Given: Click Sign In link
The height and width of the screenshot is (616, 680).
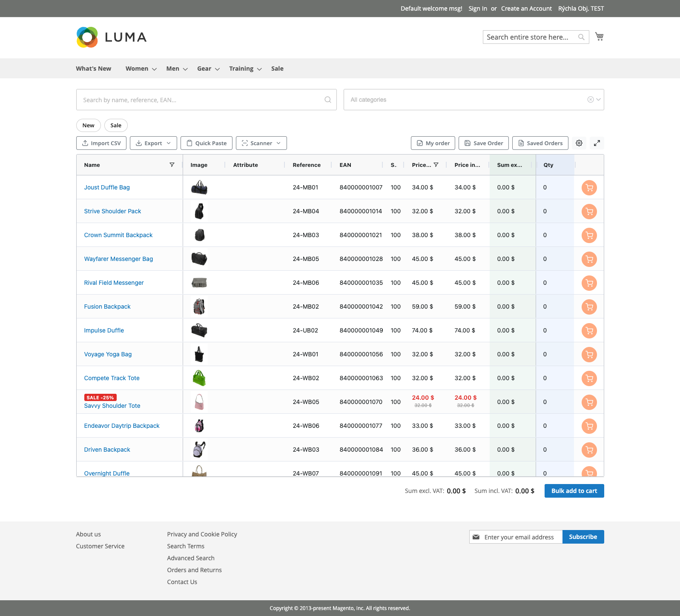Looking at the screenshot, I should 478,9.
